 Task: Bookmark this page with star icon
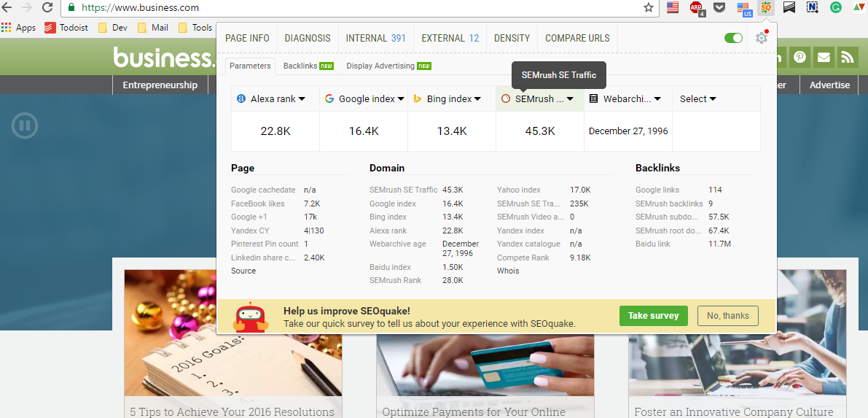click(649, 8)
